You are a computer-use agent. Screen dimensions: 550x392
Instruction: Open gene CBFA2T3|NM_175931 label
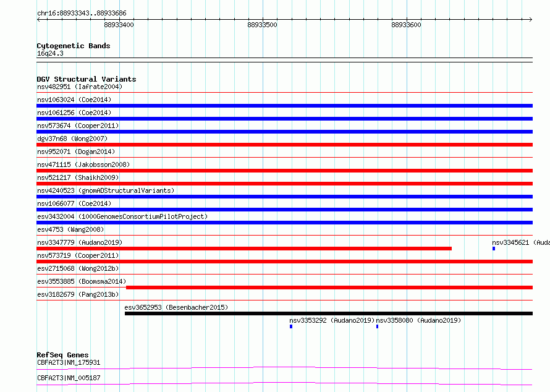[x=69, y=362]
